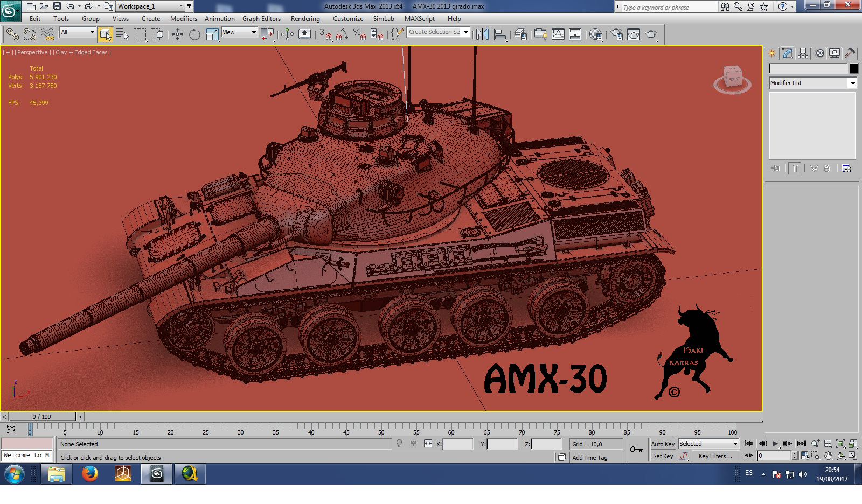The width and height of the screenshot is (862, 504).
Task: Launch Firefox from the taskbar
Action: (x=89, y=474)
